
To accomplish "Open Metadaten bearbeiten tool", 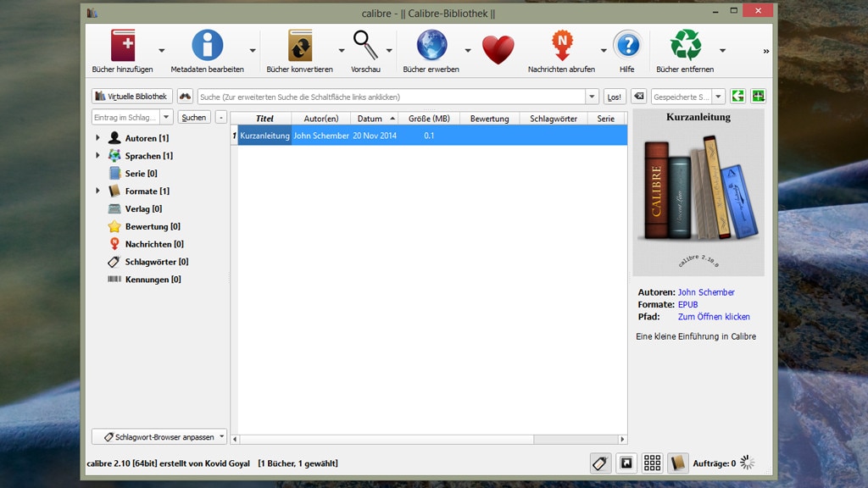I will point(207,45).
